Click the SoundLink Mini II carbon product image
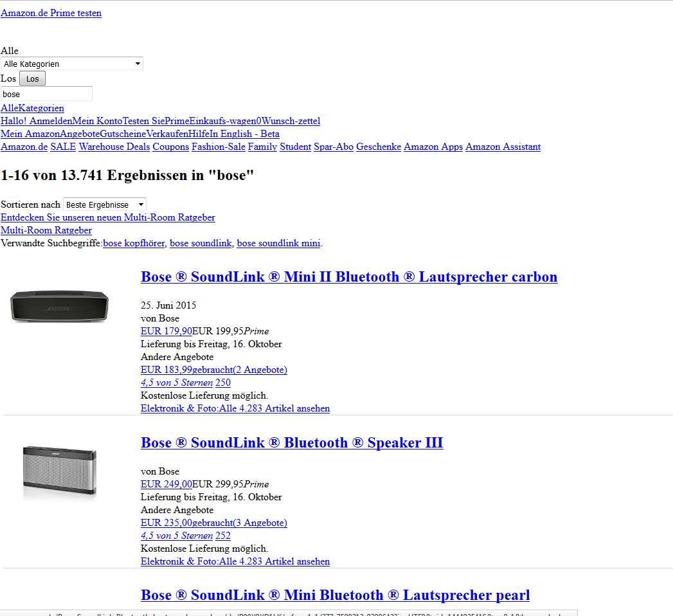The width and height of the screenshot is (673, 616). [59, 306]
